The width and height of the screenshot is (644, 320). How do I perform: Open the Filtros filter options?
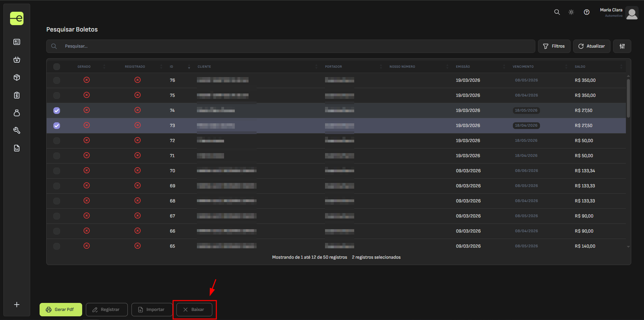coord(554,46)
